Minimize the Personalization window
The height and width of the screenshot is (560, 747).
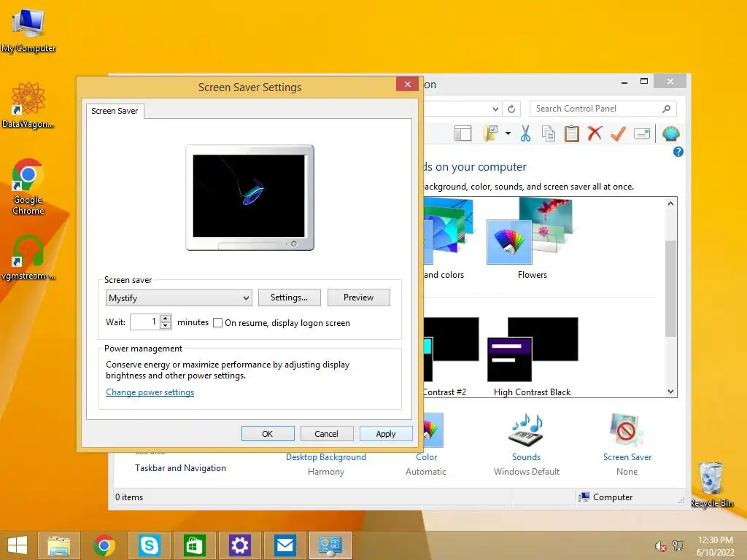coord(624,82)
